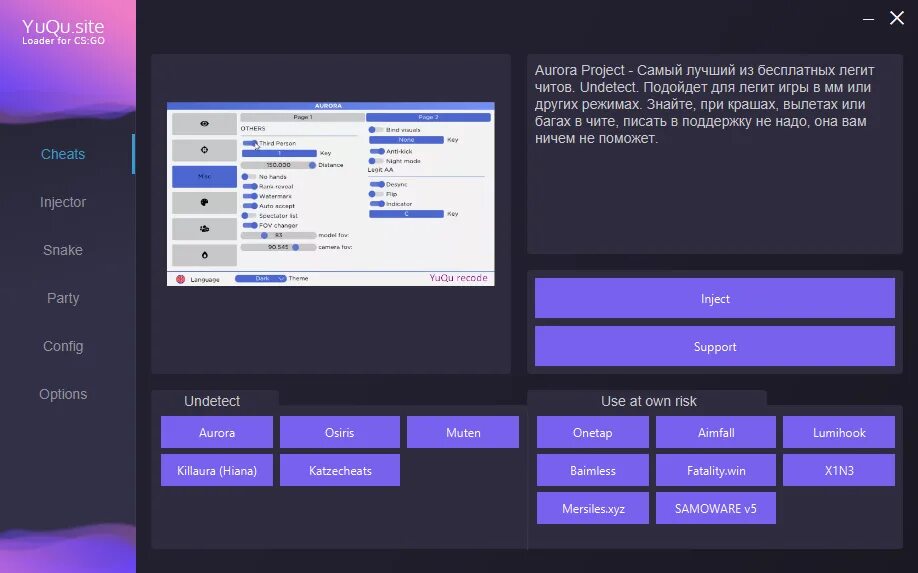The image size is (918, 573).
Task: Minimize the loader window
Action: click(868, 19)
